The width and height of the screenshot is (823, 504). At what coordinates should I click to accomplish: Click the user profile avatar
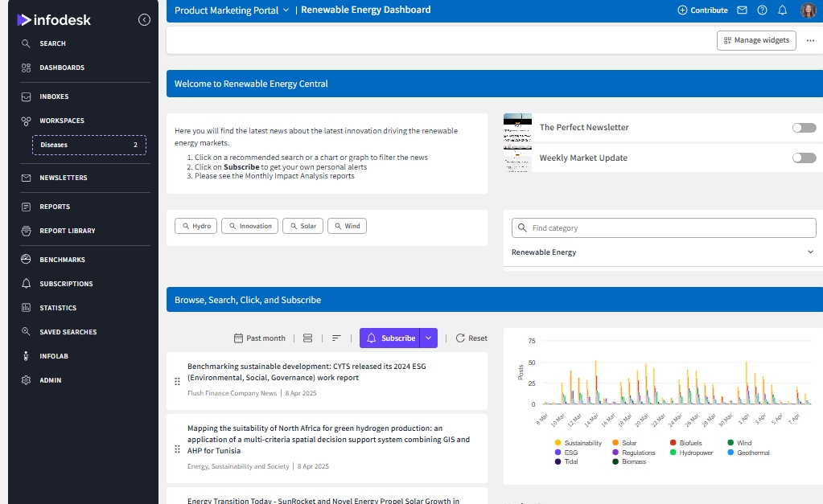pos(808,10)
